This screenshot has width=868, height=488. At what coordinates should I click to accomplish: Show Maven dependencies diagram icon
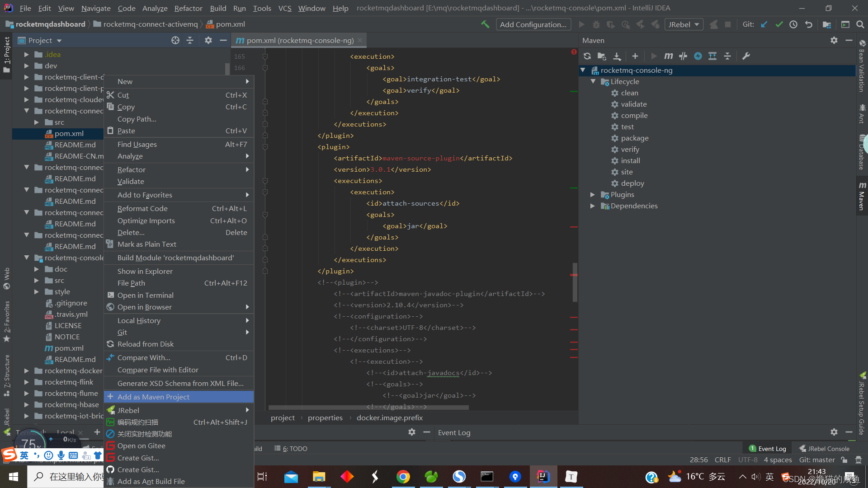click(x=712, y=56)
